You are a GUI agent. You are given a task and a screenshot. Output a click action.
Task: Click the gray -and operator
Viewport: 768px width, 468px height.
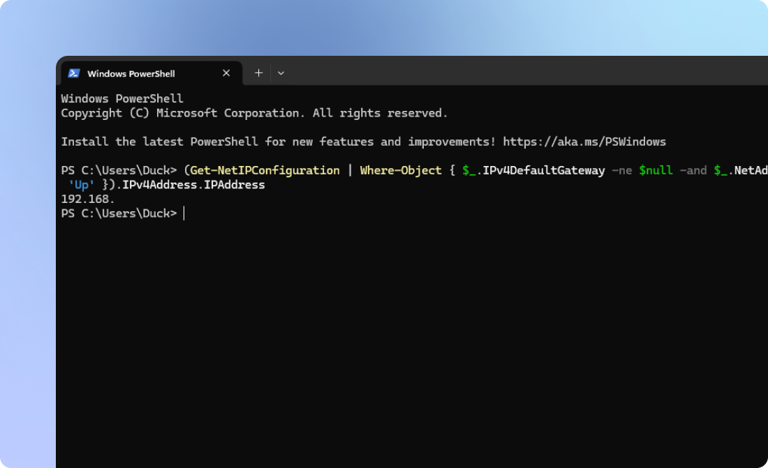coord(693,170)
